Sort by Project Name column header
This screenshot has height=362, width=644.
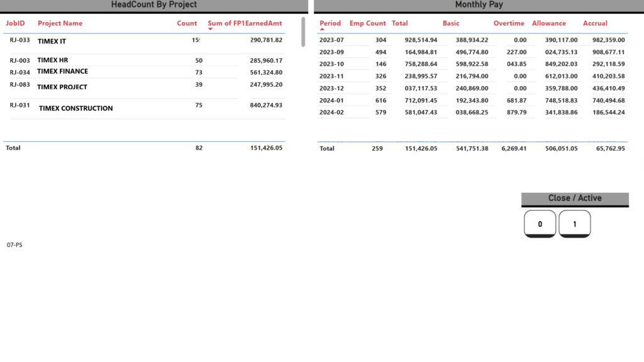(60, 23)
